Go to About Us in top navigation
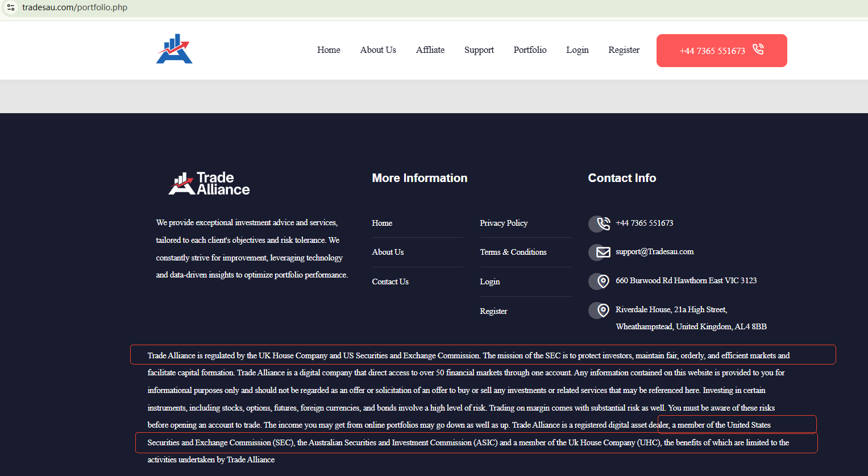The width and height of the screenshot is (868, 476). (x=378, y=50)
